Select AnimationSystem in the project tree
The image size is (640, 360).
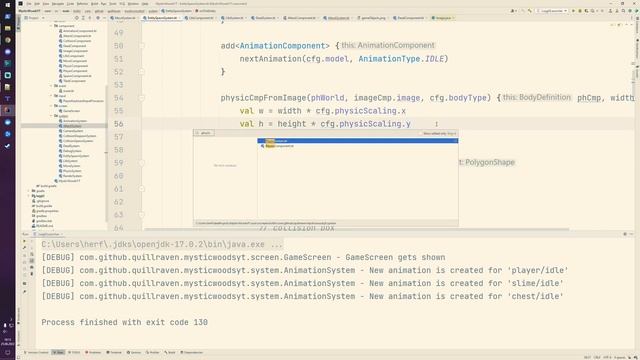pos(73,121)
